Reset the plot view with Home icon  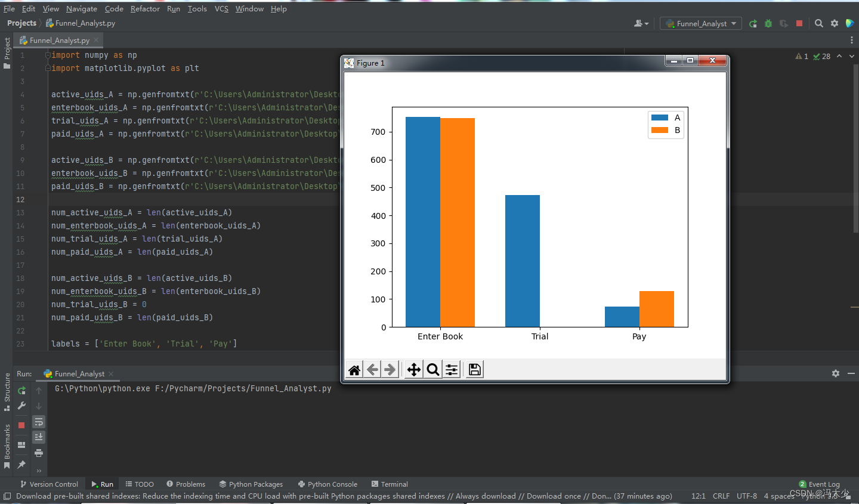354,370
